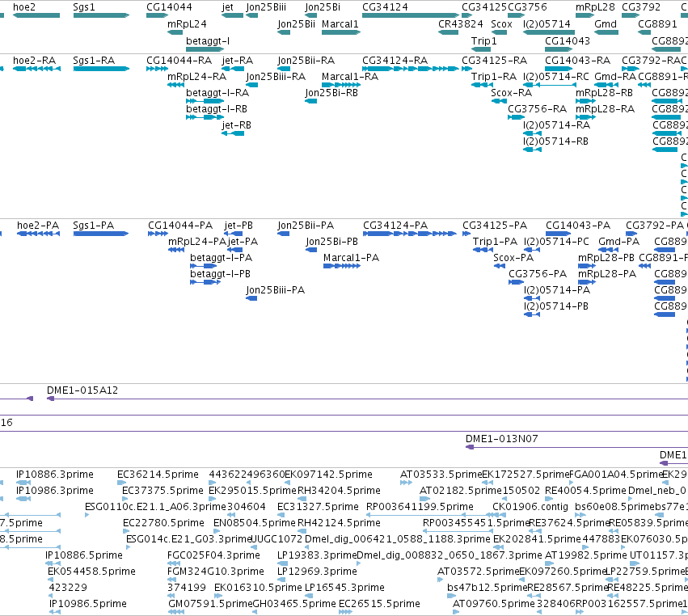
Task: Click the CG14044-RA transcript label
Action: coord(179,60)
